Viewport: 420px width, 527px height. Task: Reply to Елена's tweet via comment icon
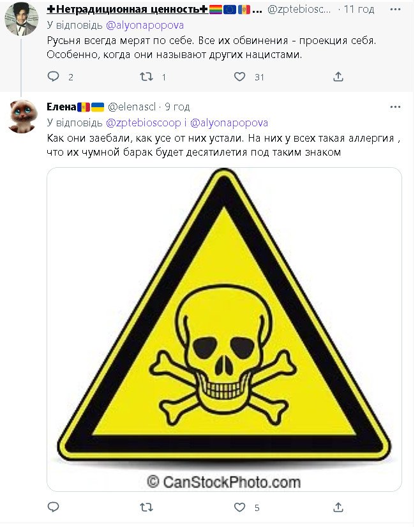(x=54, y=507)
